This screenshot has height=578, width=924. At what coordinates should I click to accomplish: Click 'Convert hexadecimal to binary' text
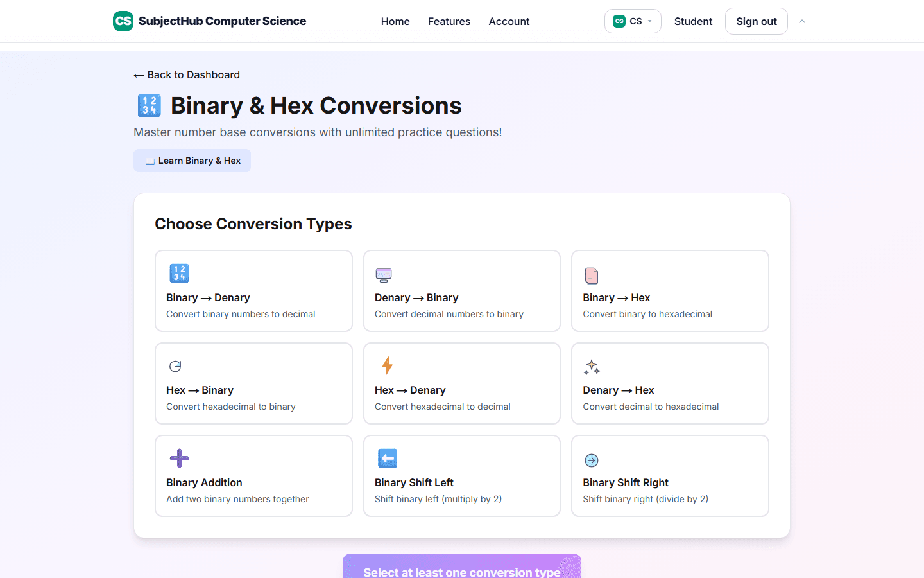pyautogui.click(x=231, y=407)
